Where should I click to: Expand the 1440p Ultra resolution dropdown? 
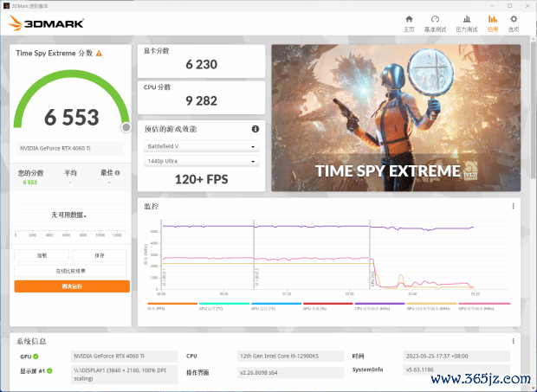[201, 161]
